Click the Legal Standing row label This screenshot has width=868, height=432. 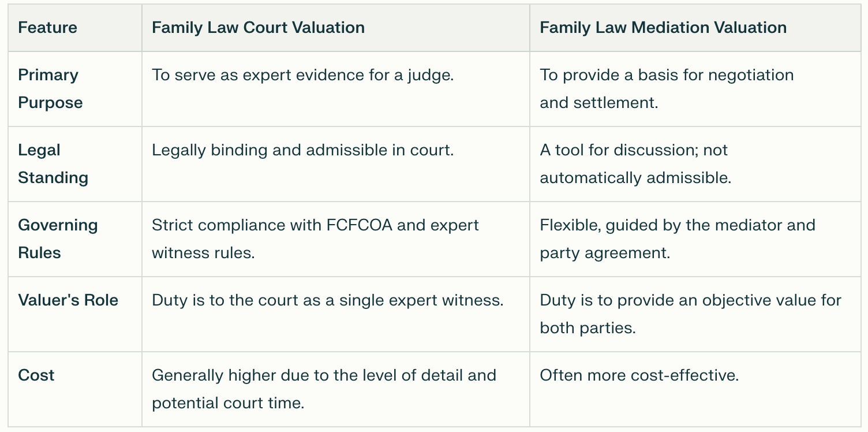(x=53, y=164)
